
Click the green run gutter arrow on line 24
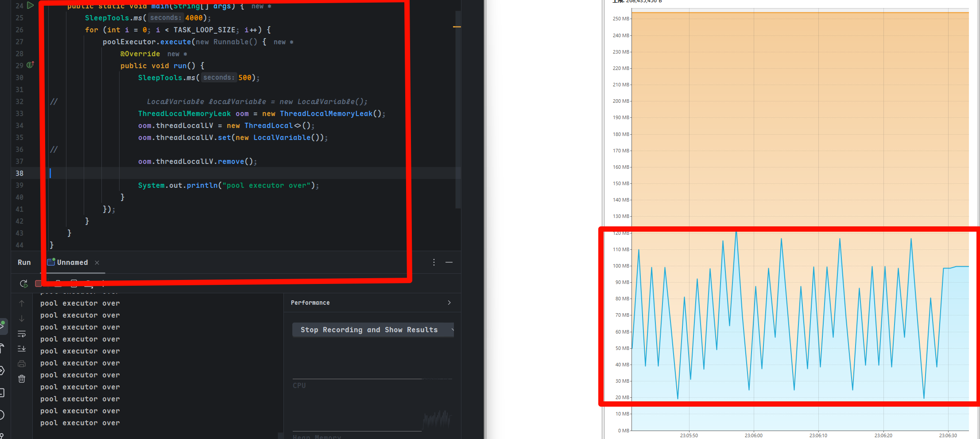point(30,5)
